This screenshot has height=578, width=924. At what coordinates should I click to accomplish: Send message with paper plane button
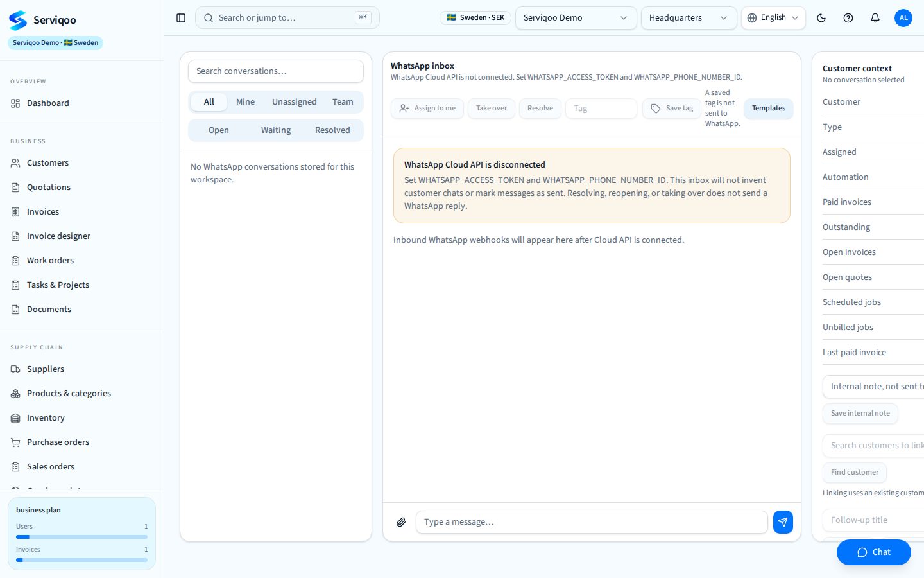tap(783, 522)
